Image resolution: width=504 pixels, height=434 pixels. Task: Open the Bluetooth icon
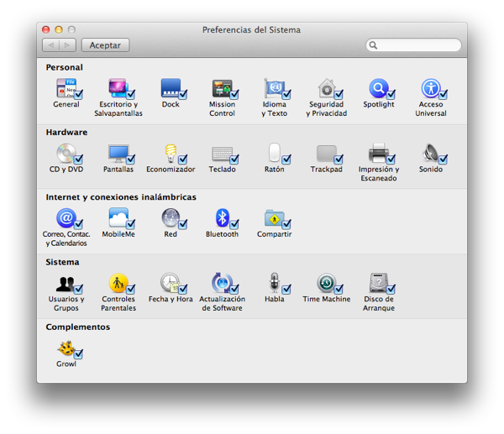(222, 217)
